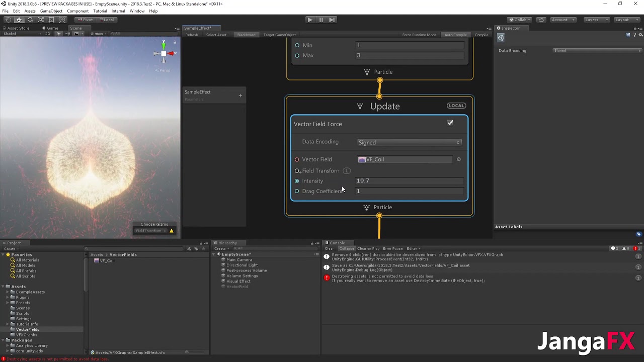Select the combined Transform tool
The width and height of the screenshot is (644, 362).
[62, 20]
